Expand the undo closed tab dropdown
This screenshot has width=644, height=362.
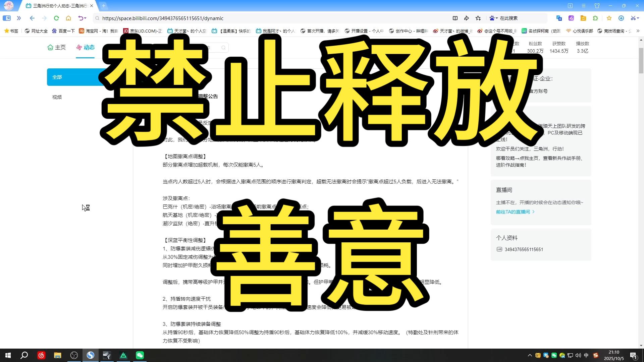(86, 18)
